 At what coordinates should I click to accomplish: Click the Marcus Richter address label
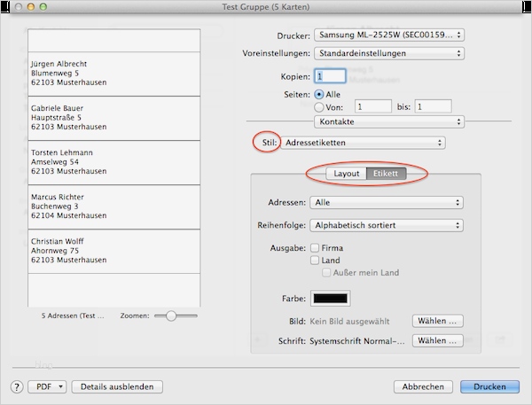coord(114,207)
